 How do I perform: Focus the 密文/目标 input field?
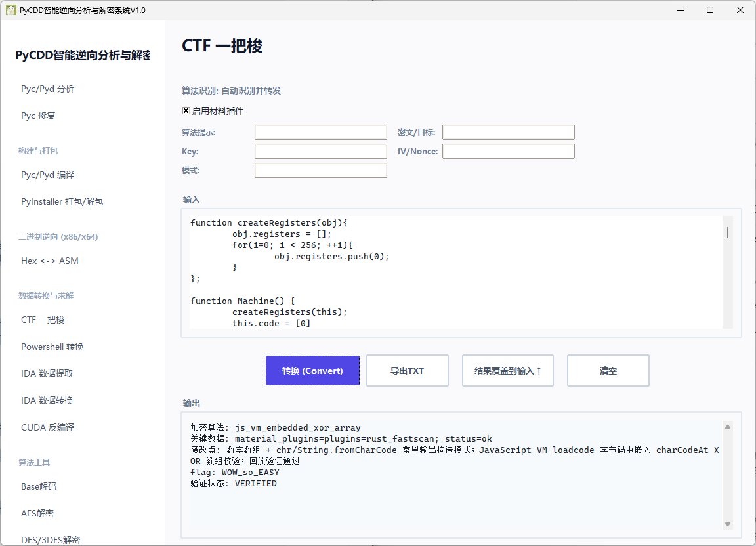click(x=508, y=132)
